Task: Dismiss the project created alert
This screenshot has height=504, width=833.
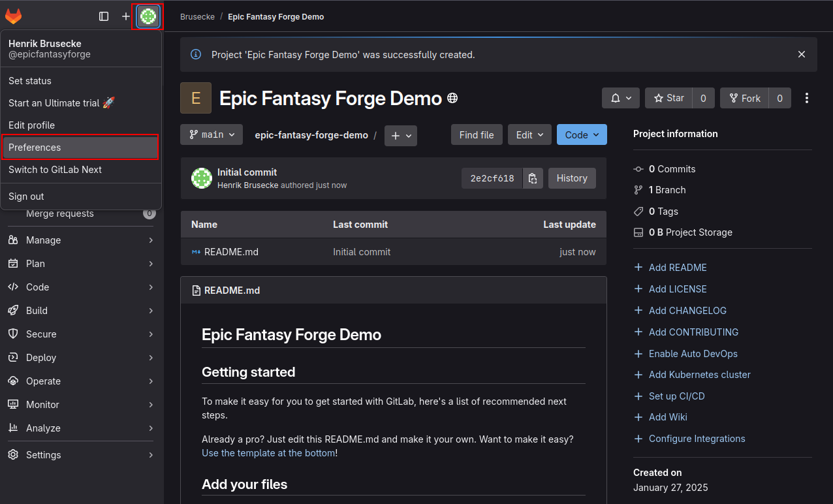Action: click(x=802, y=54)
